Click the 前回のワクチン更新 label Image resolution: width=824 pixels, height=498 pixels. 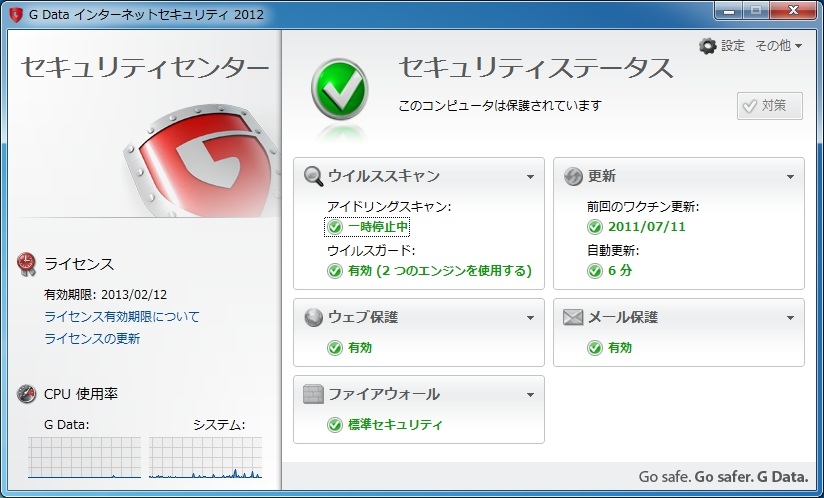(643, 206)
